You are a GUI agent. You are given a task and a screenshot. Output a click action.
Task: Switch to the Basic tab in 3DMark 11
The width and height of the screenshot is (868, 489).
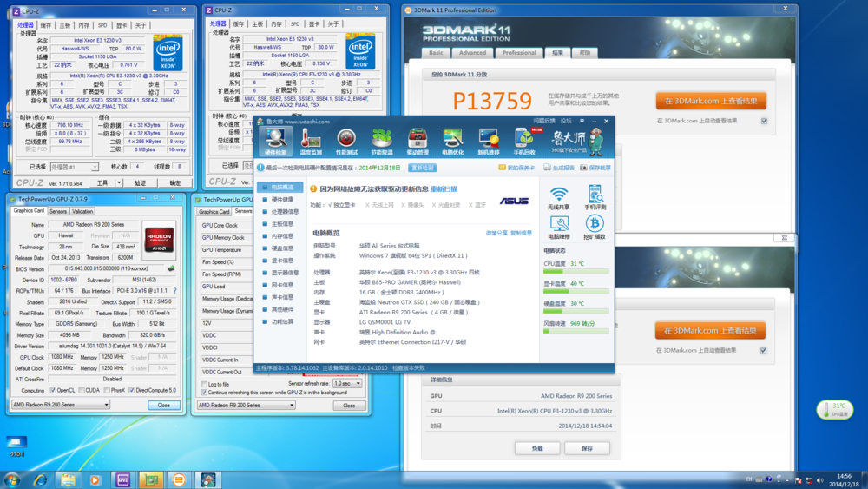436,53
